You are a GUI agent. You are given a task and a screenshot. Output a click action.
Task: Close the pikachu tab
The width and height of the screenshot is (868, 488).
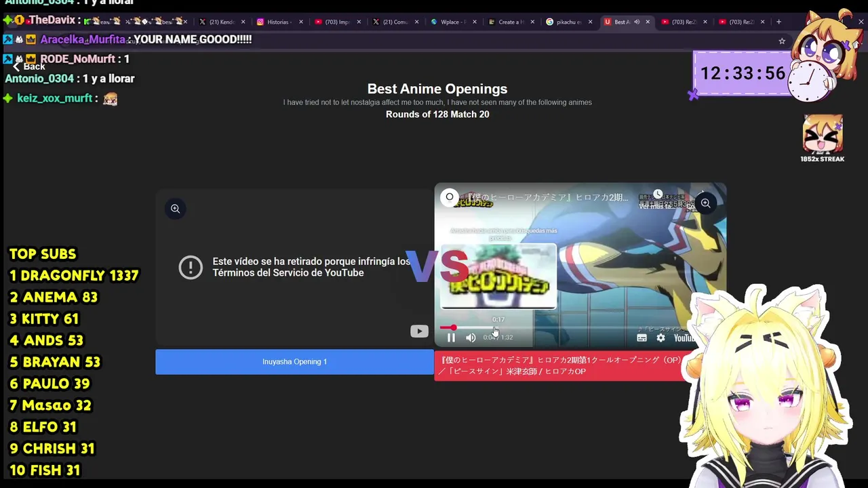tap(590, 22)
